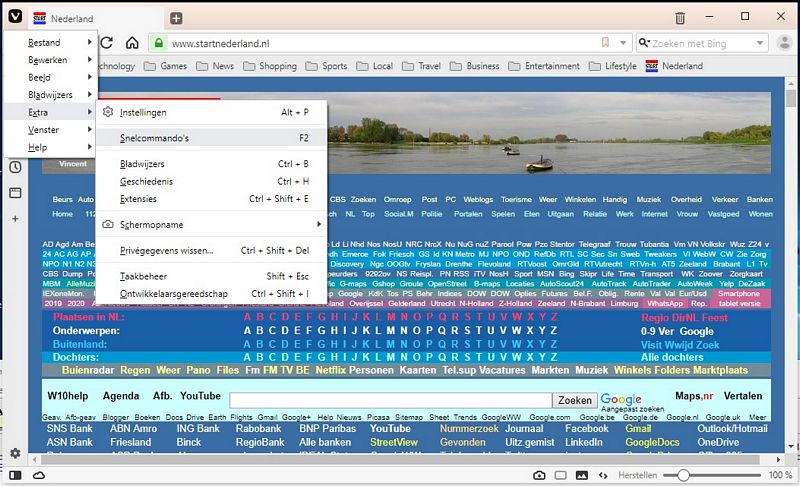This screenshot has height=486, width=800.
Task: Click the user profile avatar icon
Action: coord(784,43)
